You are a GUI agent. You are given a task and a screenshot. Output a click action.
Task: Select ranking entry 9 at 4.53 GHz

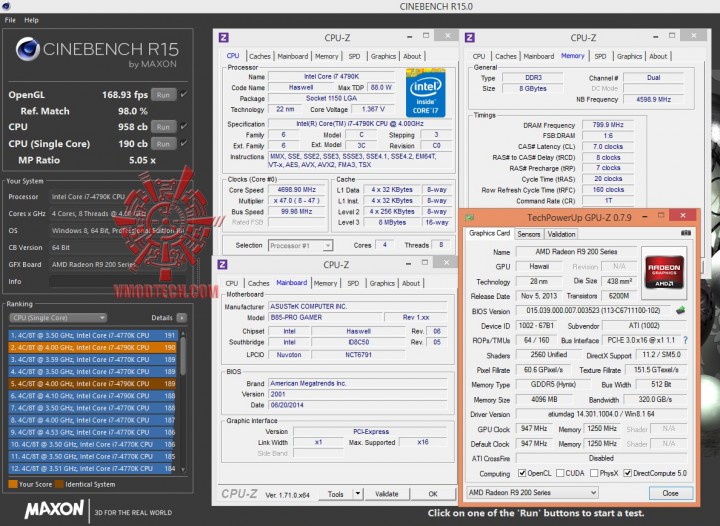coord(93,432)
